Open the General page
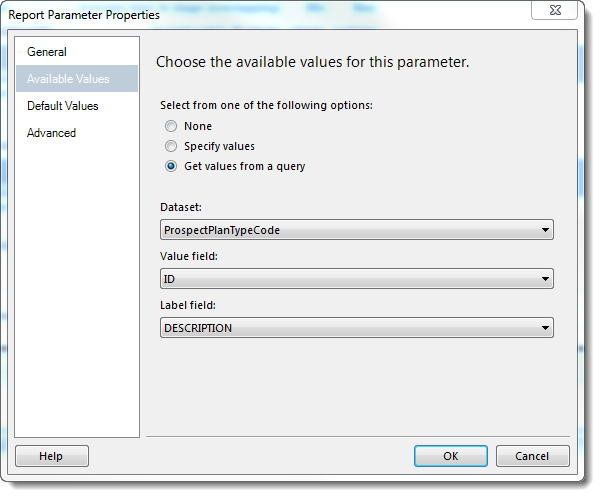 coord(47,52)
